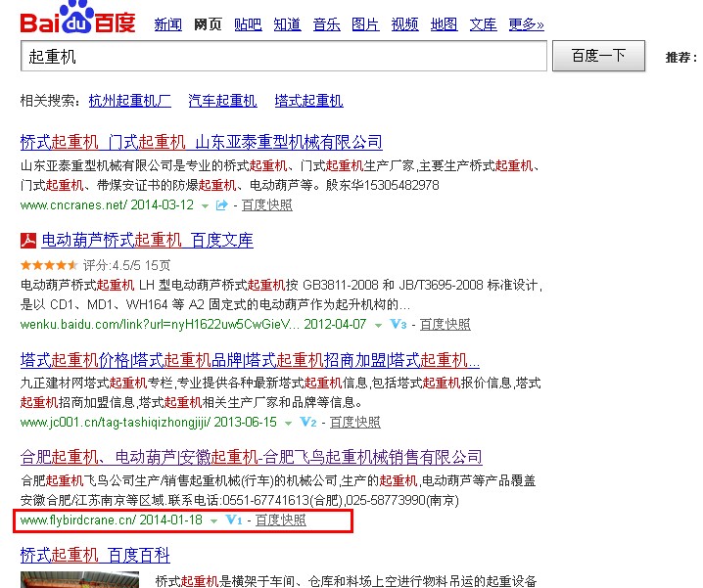Open related search 汽车起重机
This screenshot has height=588, width=703.
[x=223, y=101]
